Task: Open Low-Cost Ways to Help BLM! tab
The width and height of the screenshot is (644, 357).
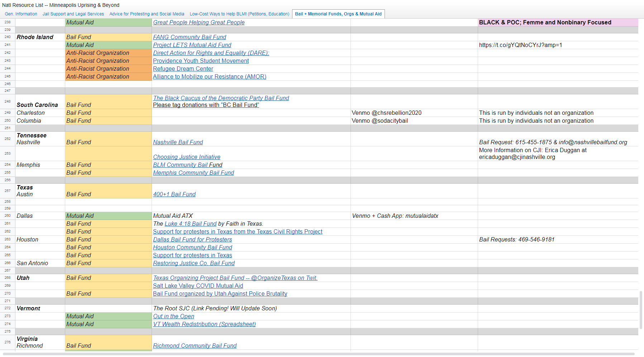Action: pos(239,14)
